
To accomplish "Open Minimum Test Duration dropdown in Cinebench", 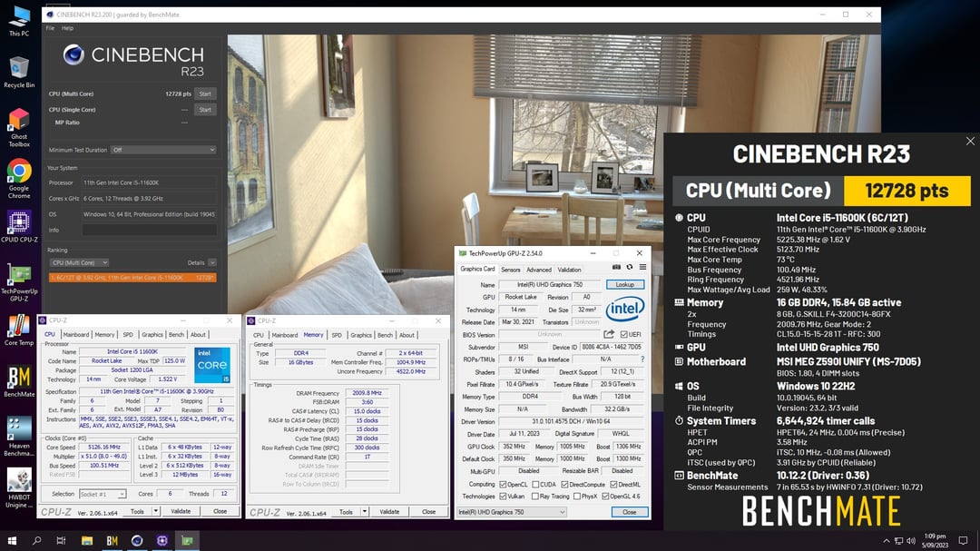I will pyautogui.click(x=163, y=150).
